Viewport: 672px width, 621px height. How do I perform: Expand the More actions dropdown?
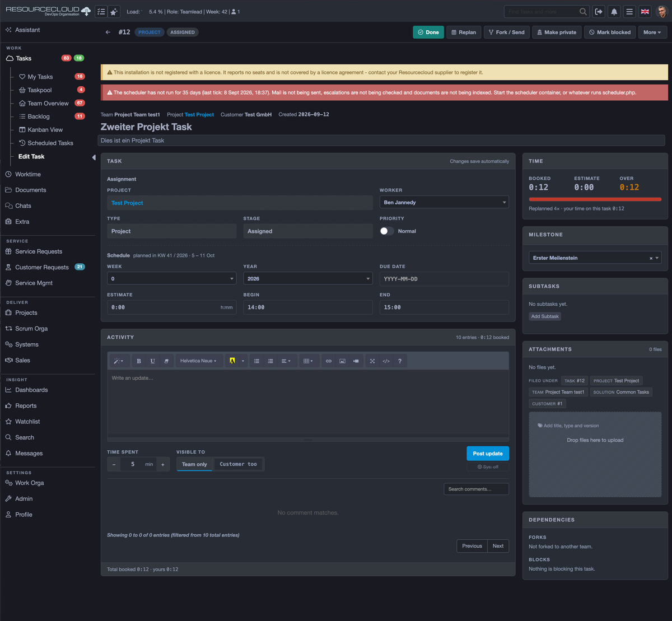point(652,32)
